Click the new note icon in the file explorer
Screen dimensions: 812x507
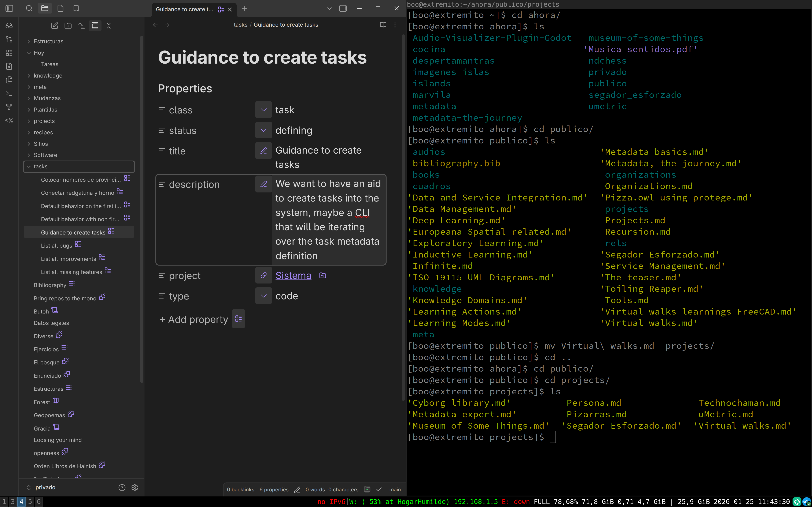click(55, 26)
